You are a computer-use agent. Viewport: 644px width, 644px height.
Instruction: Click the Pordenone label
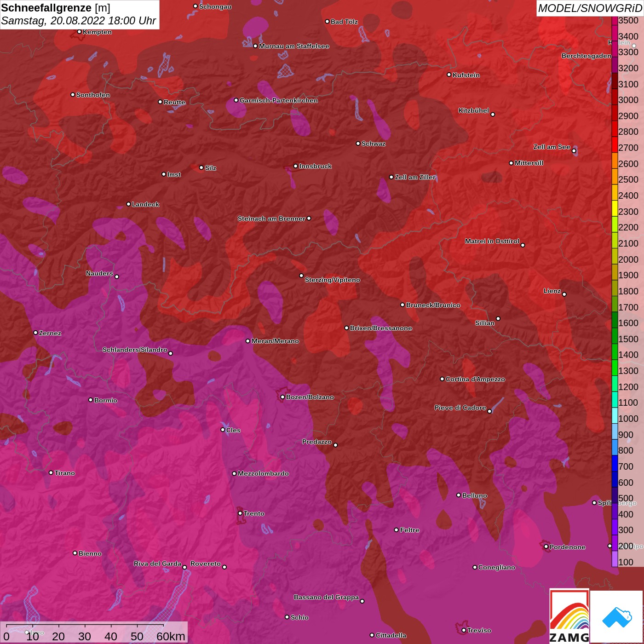pyautogui.click(x=567, y=547)
